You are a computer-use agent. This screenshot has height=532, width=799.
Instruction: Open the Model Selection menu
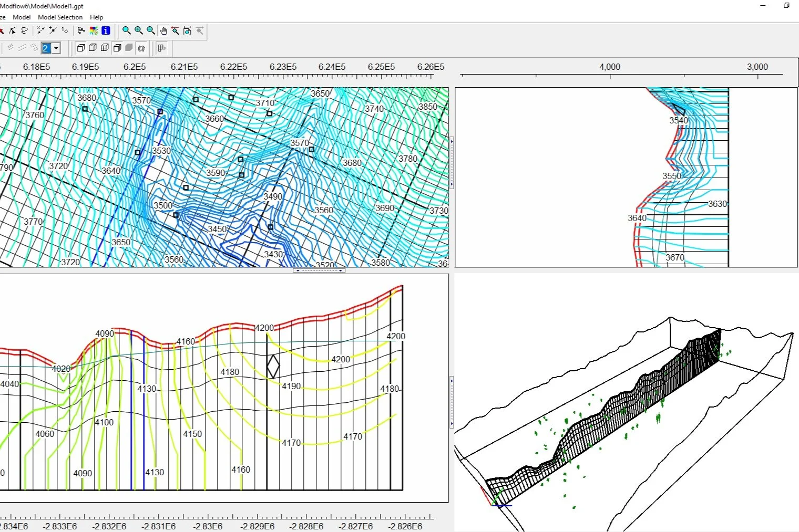(x=60, y=17)
